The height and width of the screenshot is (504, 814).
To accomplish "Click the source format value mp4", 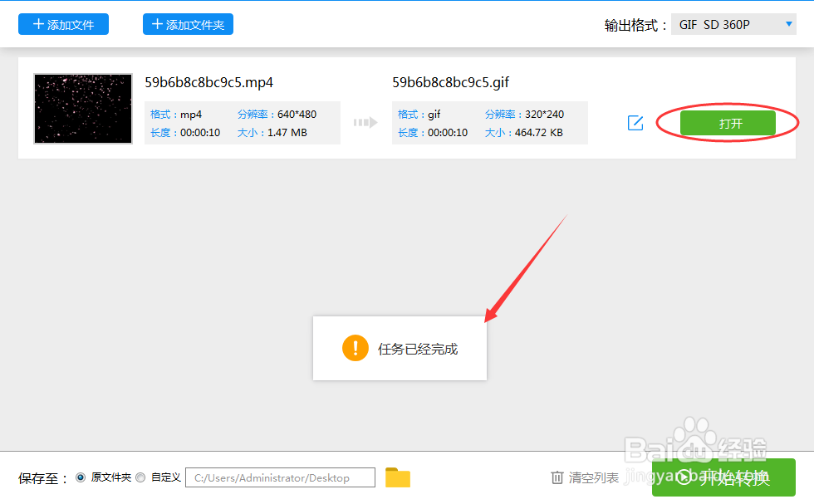I will pyautogui.click(x=191, y=115).
